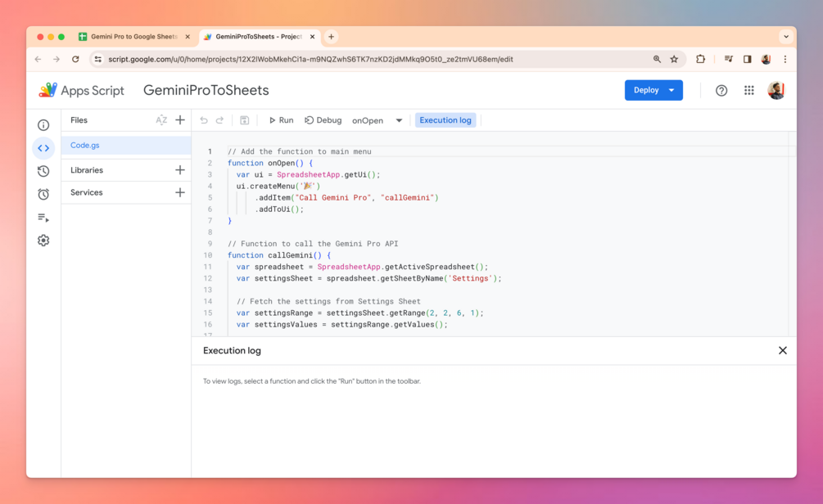Add a service with the plus icon
823x504 pixels.
tap(180, 192)
